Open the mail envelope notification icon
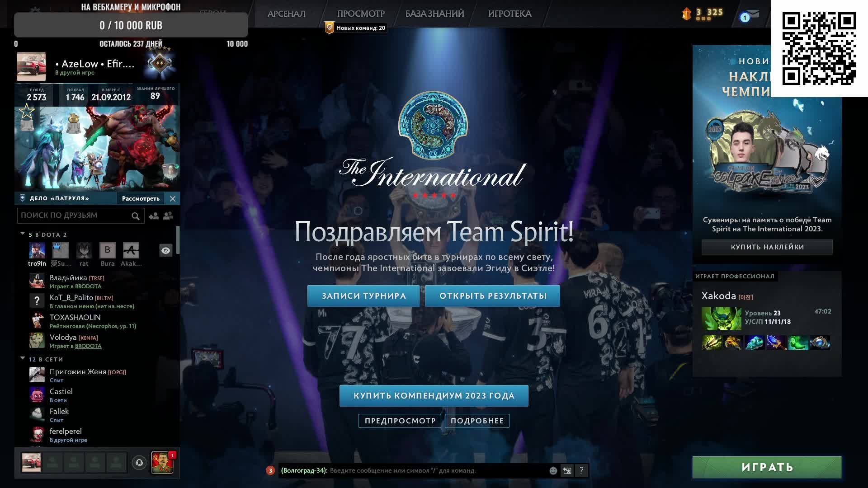This screenshot has height=488, width=868. coord(753,15)
